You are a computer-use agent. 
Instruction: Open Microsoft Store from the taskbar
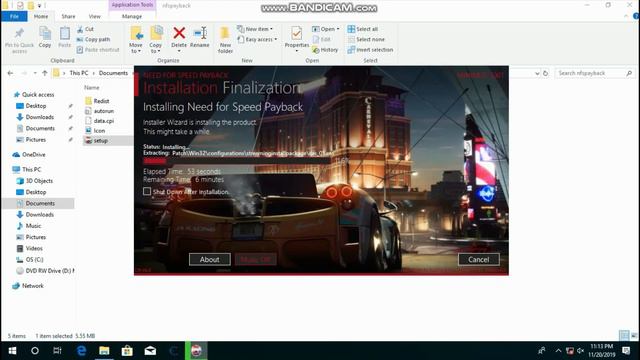127,351
